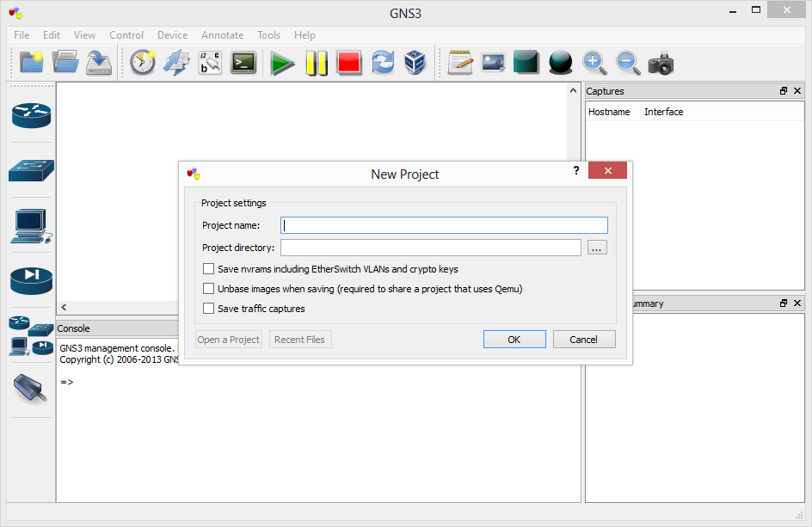Click the New blank project toolbar icon
The width and height of the screenshot is (812, 527).
tap(32, 63)
